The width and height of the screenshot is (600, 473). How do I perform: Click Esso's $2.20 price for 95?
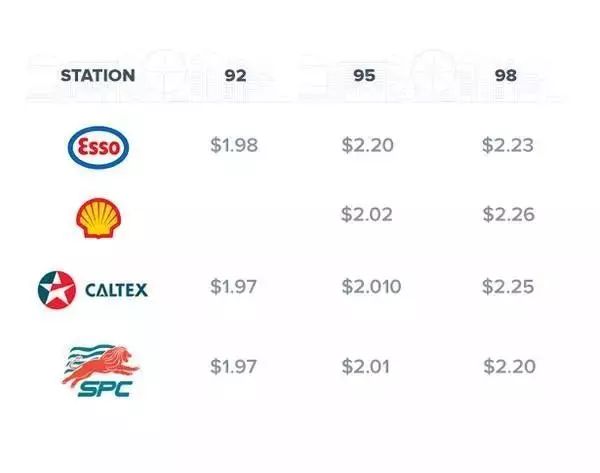click(366, 146)
